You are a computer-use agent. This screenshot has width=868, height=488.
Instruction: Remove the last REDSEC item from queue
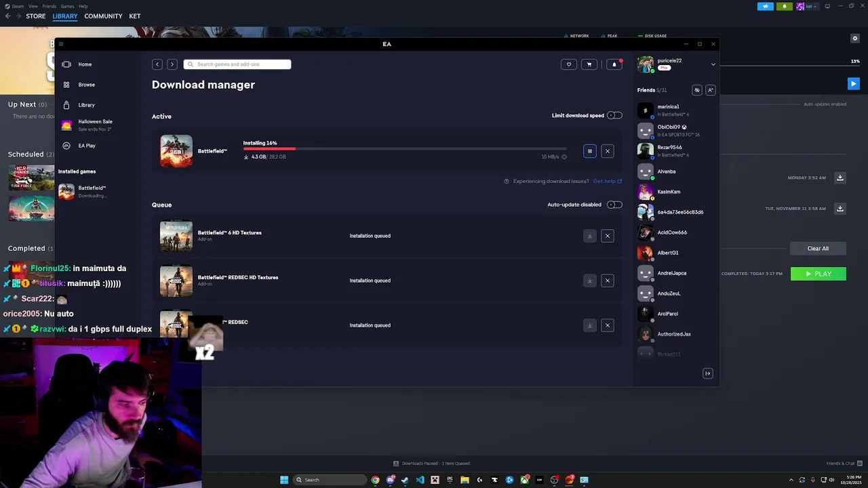pyautogui.click(x=608, y=325)
